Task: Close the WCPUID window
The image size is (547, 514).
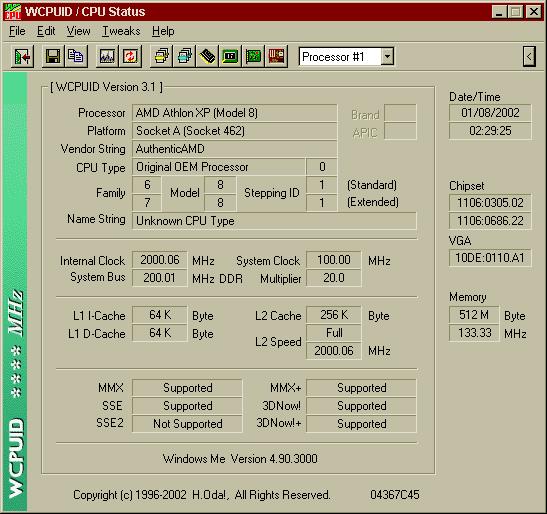Action: (x=534, y=12)
